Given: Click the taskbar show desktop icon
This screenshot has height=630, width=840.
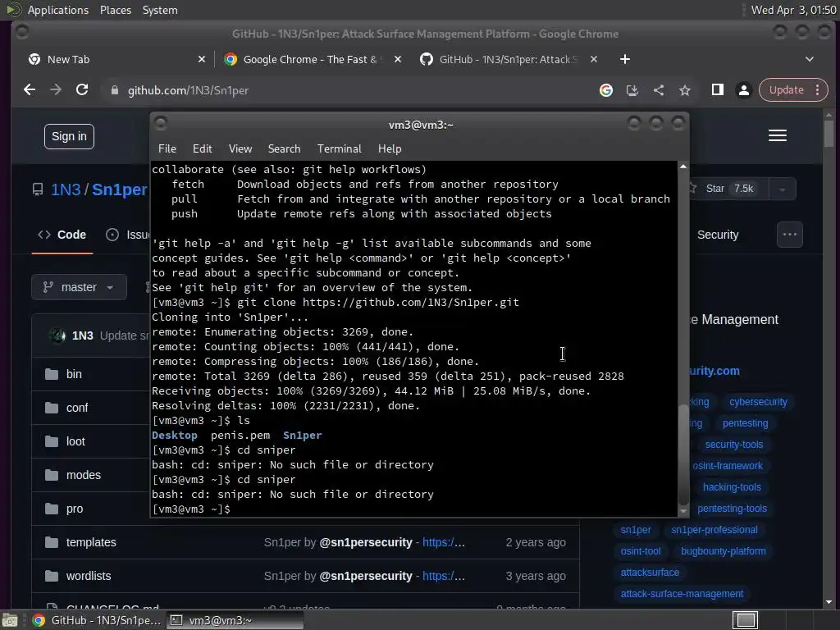Looking at the screenshot, I should pos(10,620).
